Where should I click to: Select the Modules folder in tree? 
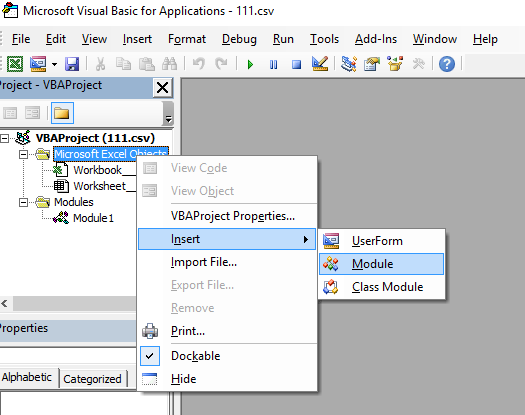[74, 202]
